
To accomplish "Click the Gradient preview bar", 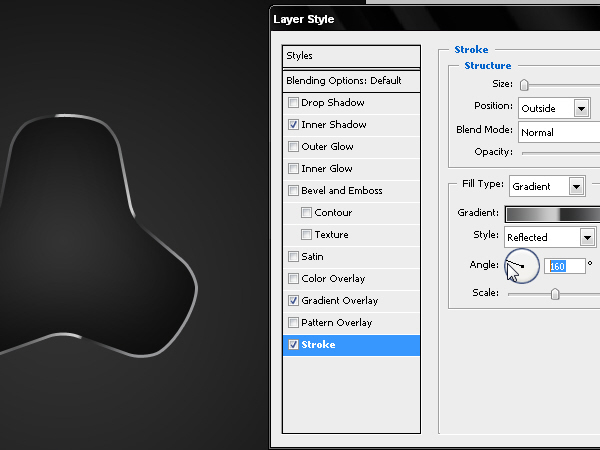I will [552, 214].
